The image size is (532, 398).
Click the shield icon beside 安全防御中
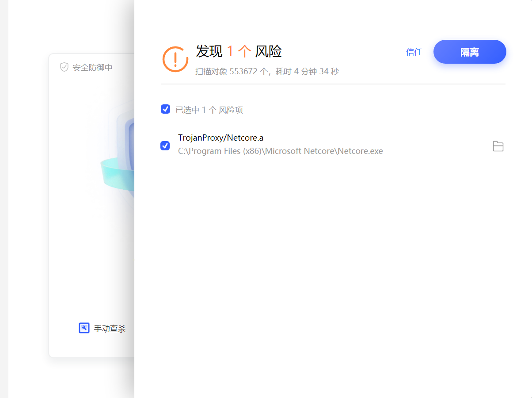coord(65,67)
